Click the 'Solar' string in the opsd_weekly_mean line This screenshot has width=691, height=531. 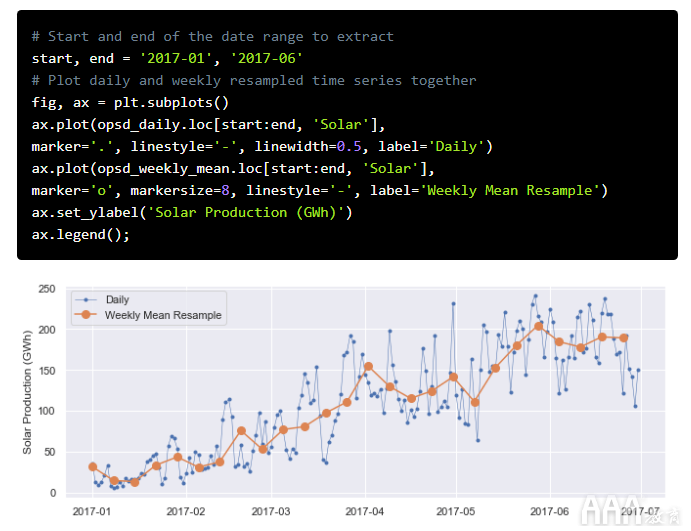390,169
